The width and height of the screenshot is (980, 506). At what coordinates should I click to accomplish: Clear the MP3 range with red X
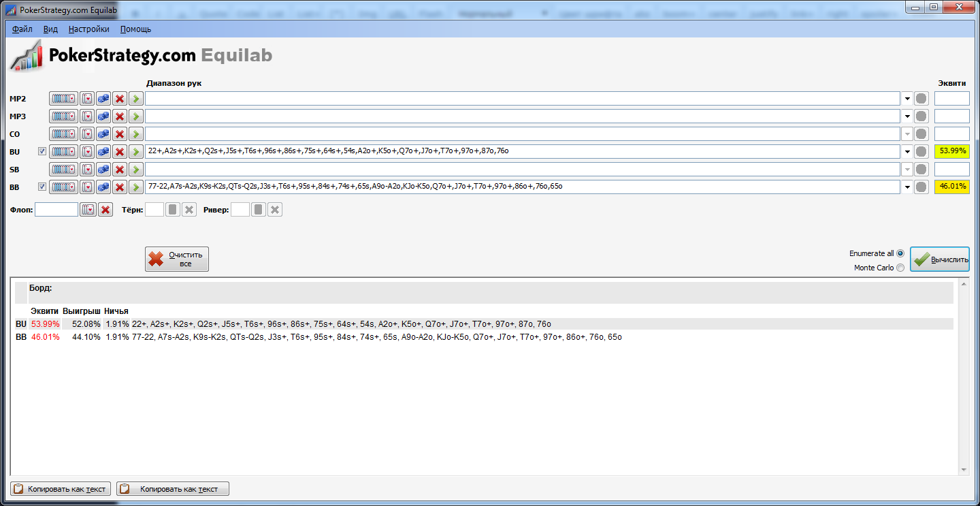pos(120,116)
